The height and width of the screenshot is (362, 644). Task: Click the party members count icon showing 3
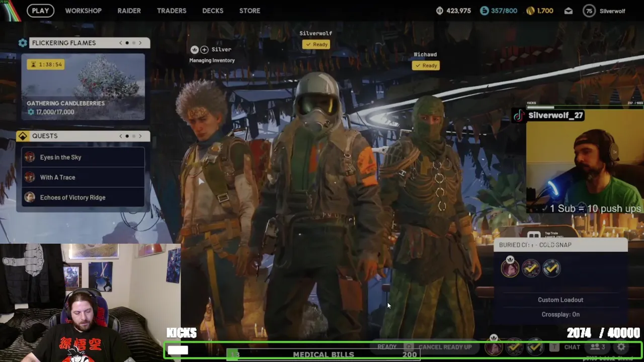pos(598,347)
